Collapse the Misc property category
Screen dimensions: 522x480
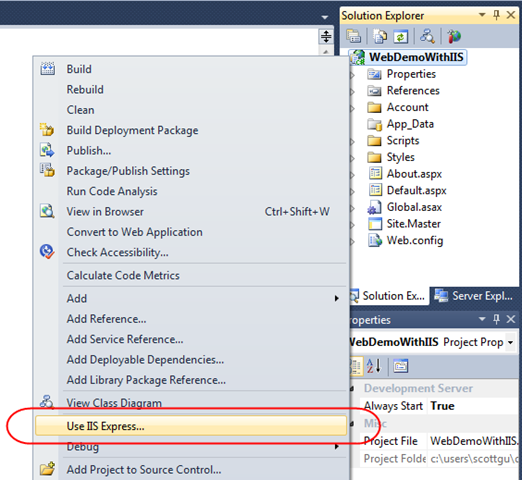point(353,424)
